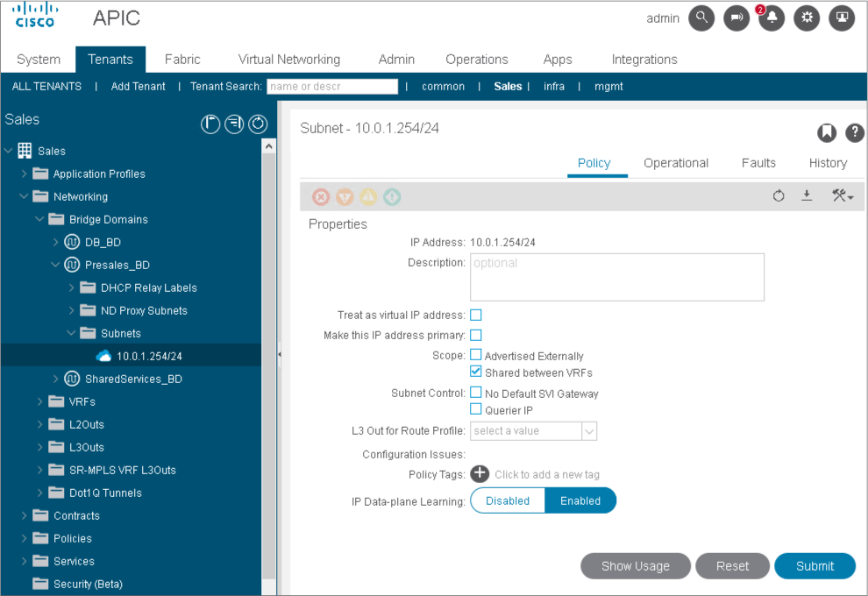Open the tools wrench actions menu
Image resolution: width=868 pixels, height=596 pixels.
click(842, 196)
